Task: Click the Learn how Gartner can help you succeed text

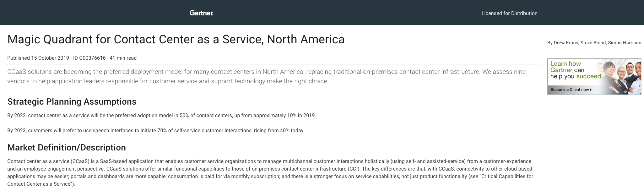Action: pyautogui.click(x=576, y=70)
